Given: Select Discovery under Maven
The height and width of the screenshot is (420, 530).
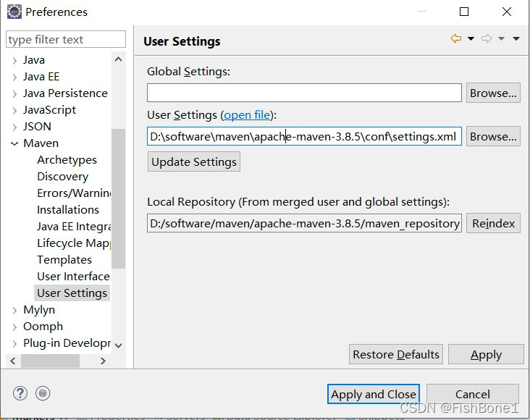Looking at the screenshot, I should tap(62, 176).
